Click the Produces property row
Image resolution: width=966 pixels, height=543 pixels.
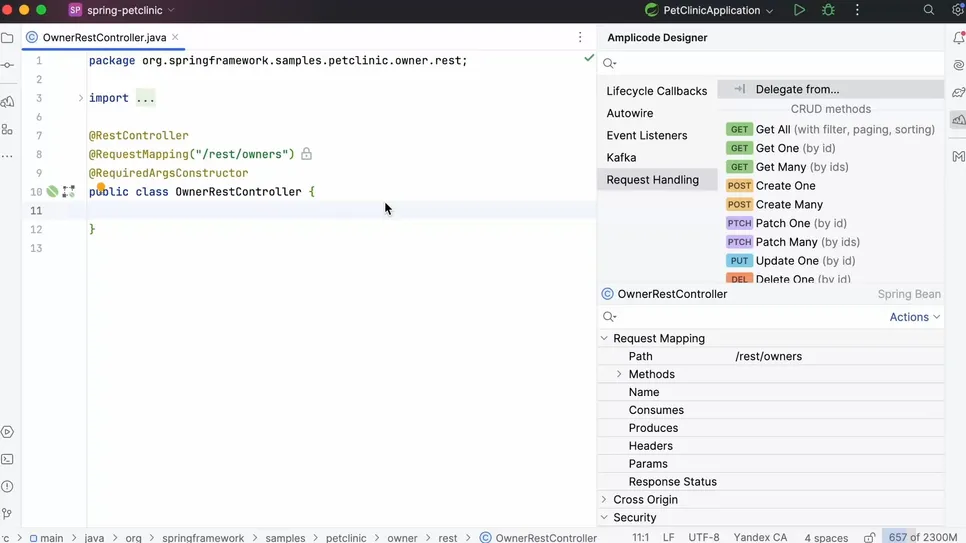(x=770, y=428)
